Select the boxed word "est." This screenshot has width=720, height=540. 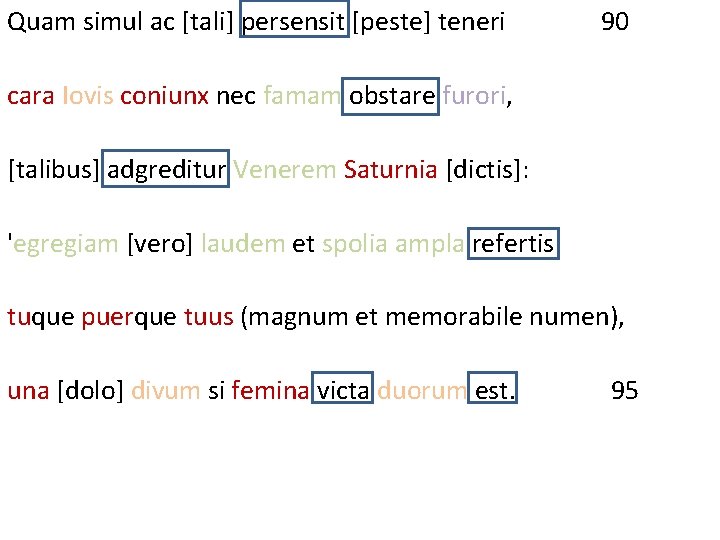(x=496, y=390)
